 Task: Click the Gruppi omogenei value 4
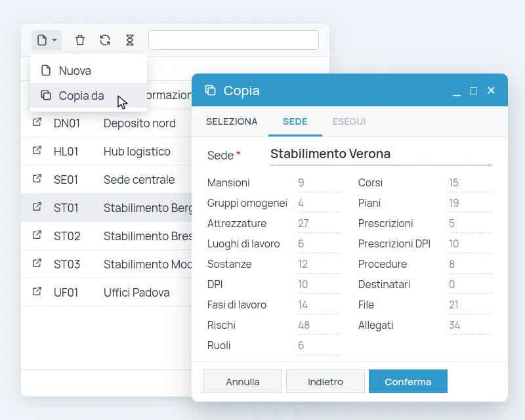point(320,203)
